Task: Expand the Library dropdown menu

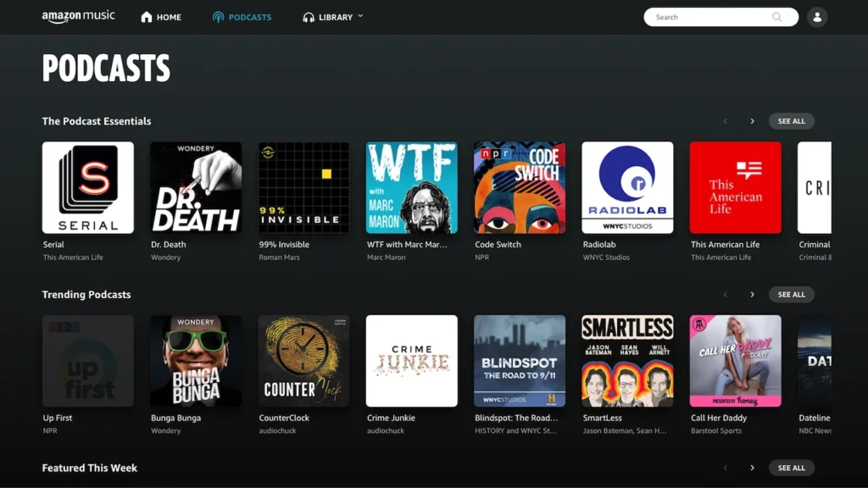Action: (x=333, y=17)
